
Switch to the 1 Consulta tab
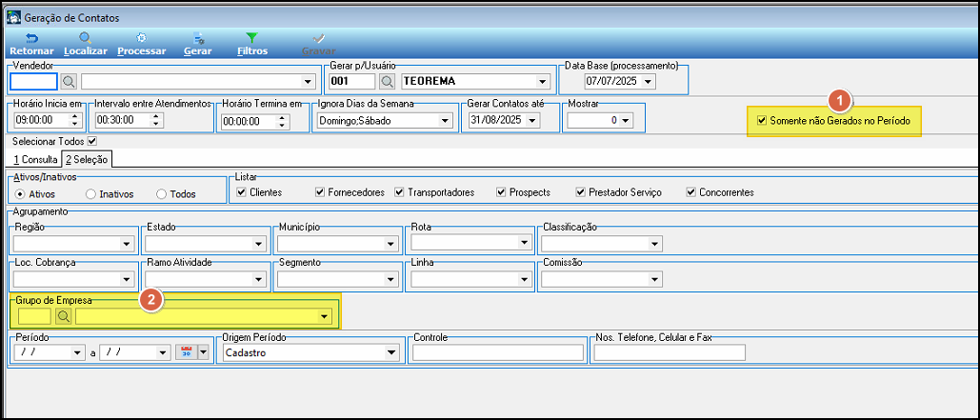[35, 160]
